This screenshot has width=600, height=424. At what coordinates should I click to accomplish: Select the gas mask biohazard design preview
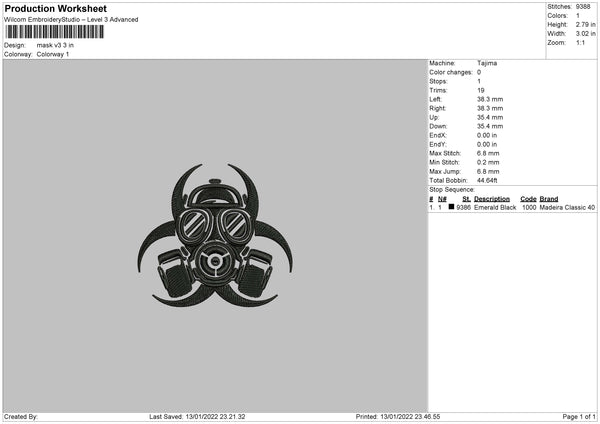(215, 236)
